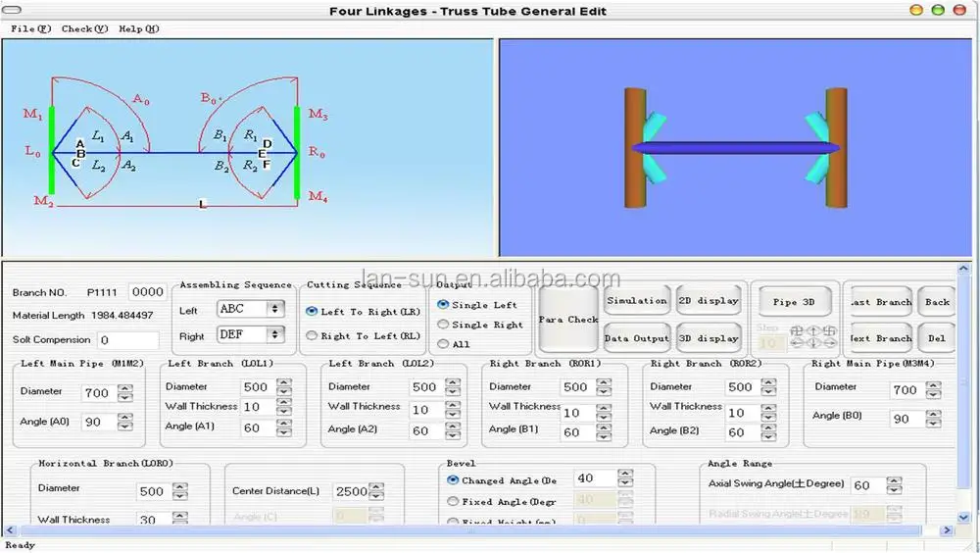
Task: Go to the Next Branch
Action: 880,338
